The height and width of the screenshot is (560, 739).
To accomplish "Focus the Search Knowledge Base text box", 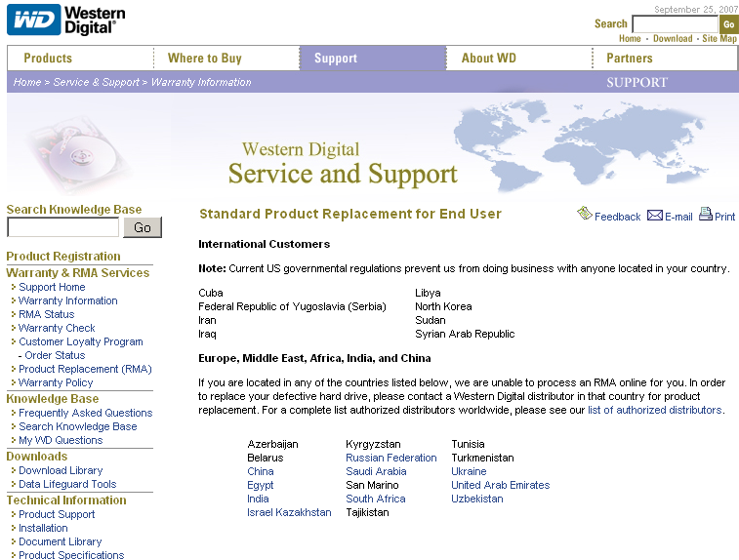I will click(x=63, y=227).
